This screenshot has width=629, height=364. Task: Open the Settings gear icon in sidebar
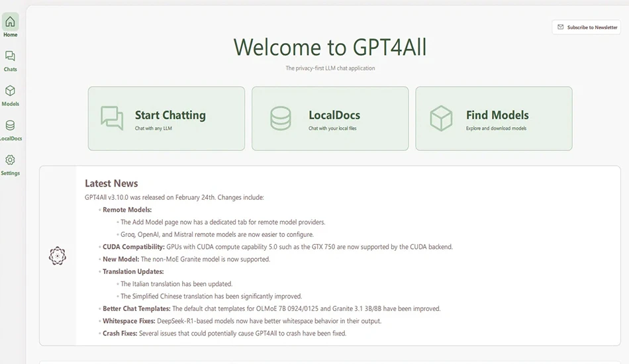pyautogui.click(x=10, y=160)
